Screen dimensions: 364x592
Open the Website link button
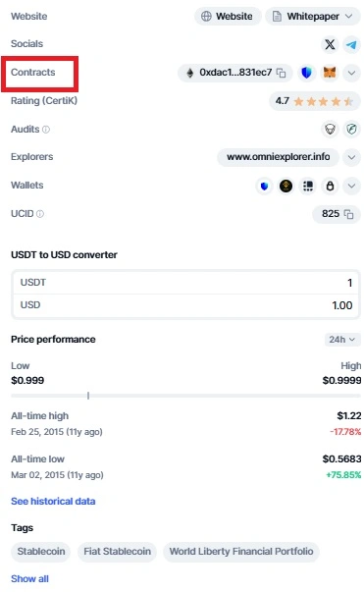pyautogui.click(x=228, y=17)
